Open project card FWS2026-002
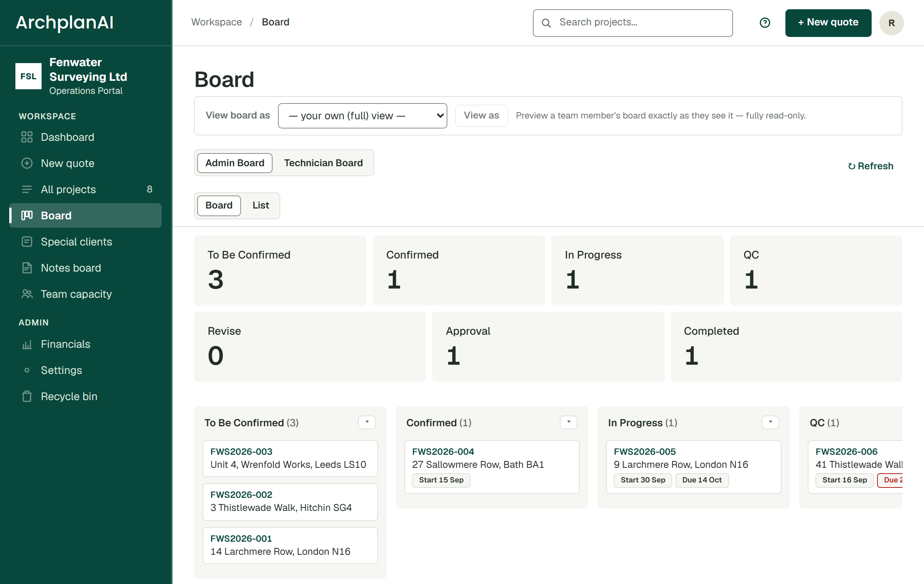This screenshot has width=924, height=584. point(290,502)
